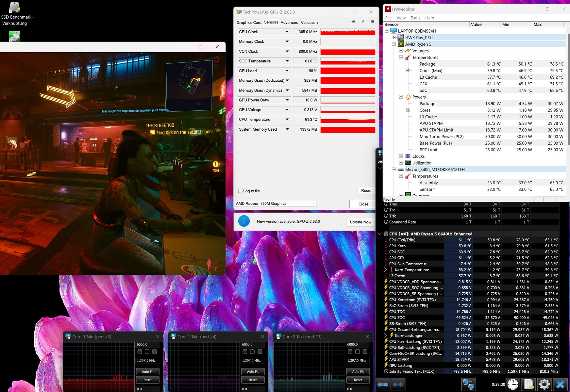Screen dimensions: 570x392
Task: Switch to the Advanced tab in GPU-Z
Action: click(x=289, y=23)
